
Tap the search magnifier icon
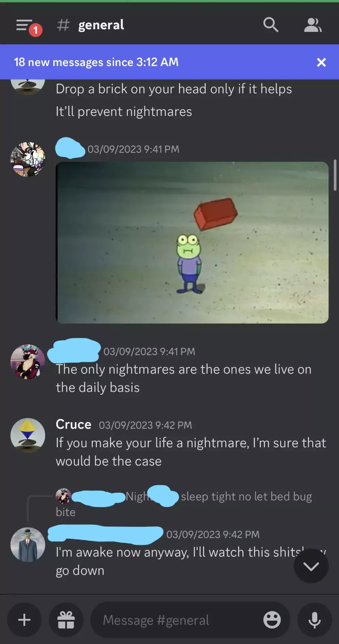pyautogui.click(x=271, y=25)
